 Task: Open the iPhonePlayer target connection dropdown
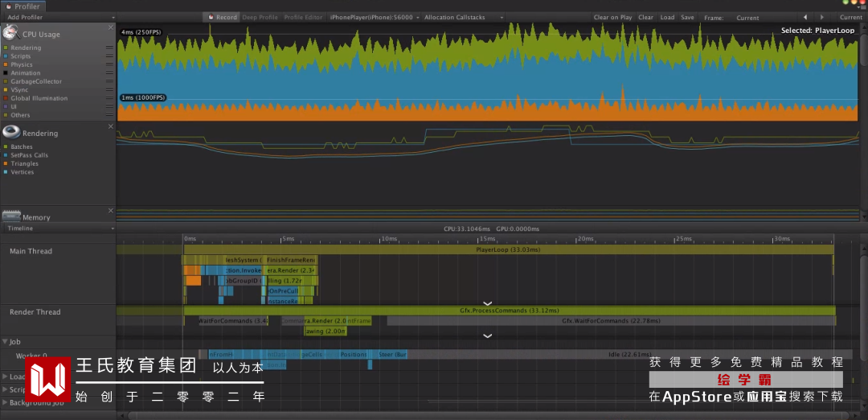(x=375, y=17)
